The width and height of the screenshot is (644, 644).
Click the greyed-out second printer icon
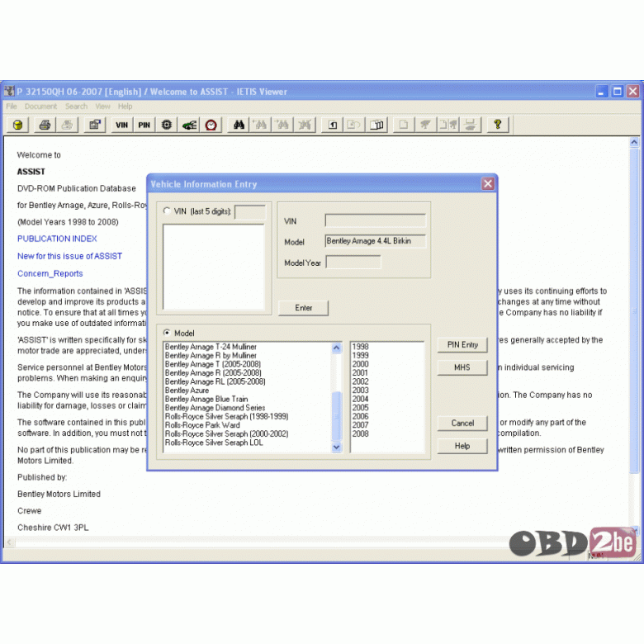67,125
